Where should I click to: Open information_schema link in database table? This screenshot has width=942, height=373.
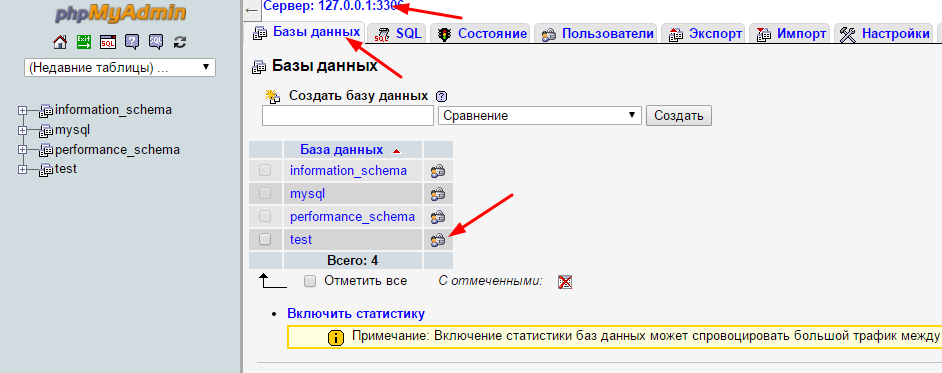tap(348, 171)
